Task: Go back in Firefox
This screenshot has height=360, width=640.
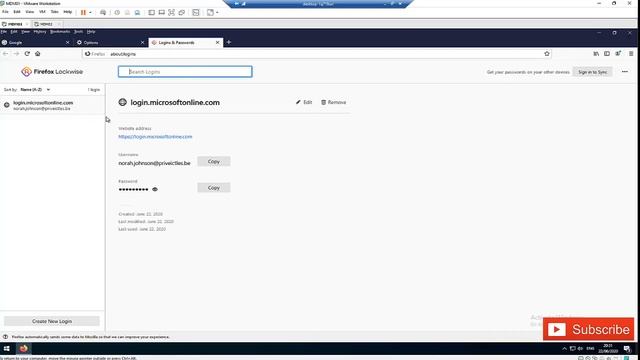Action: point(5,54)
